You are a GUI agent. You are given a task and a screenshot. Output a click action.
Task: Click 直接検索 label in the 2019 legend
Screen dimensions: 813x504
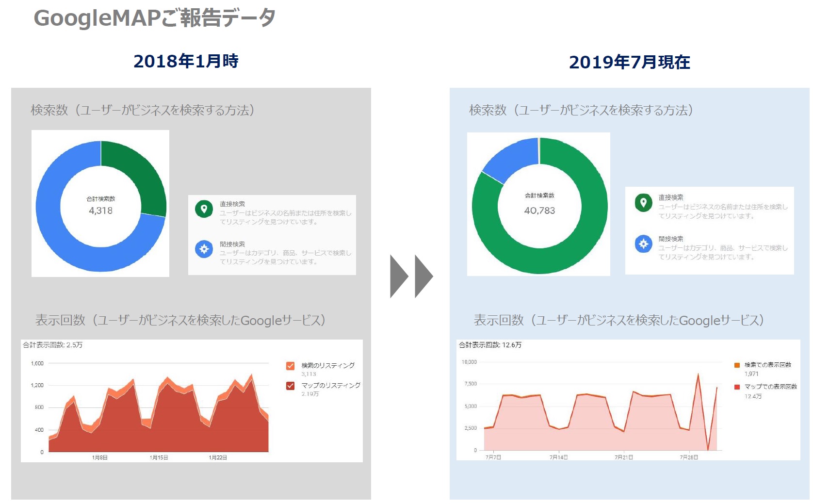click(671, 197)
